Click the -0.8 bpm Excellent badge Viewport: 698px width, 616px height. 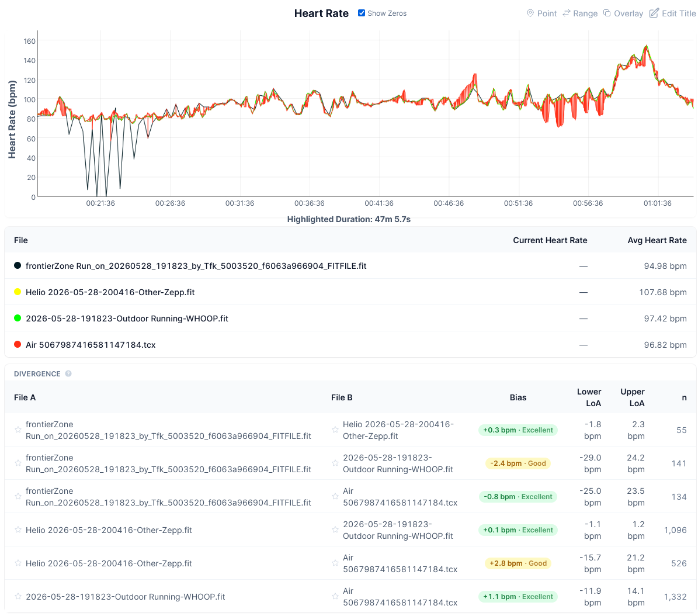[518, 497]
